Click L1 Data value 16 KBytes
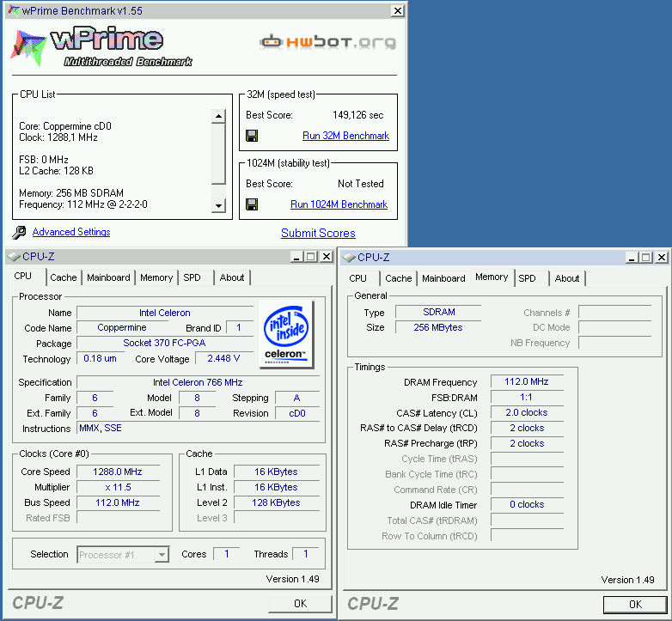672x621 pixels. tap(277, 472)
